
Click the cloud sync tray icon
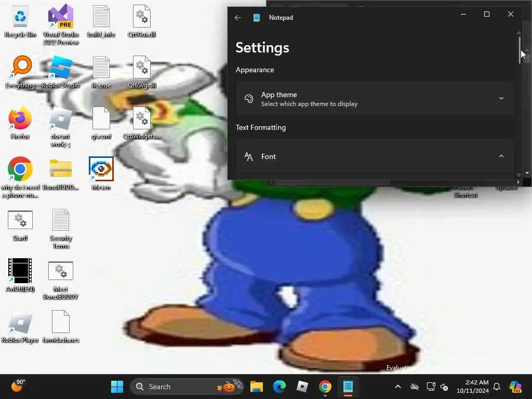click(x=415, y=387)
